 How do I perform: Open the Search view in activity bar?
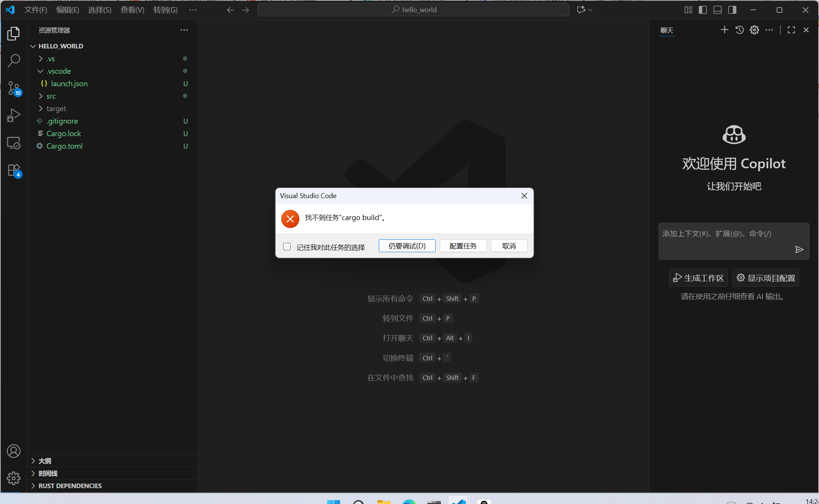(x=14, y=60)
